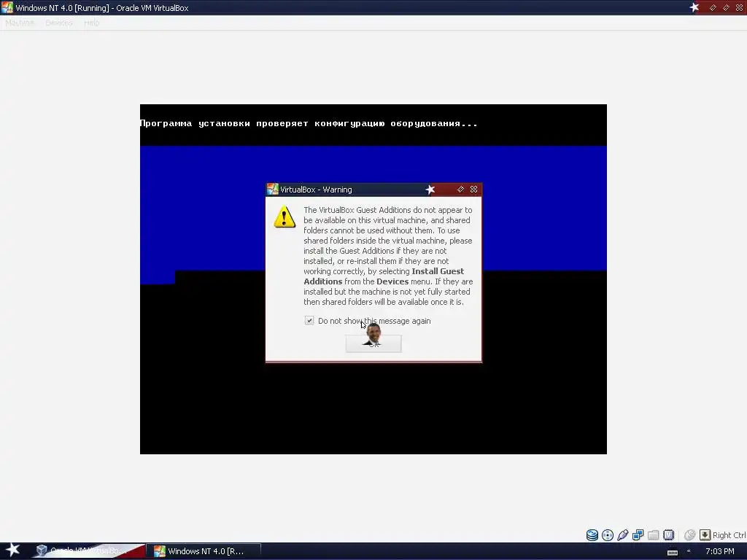Click the star button in warning dialog title bar

430,190
